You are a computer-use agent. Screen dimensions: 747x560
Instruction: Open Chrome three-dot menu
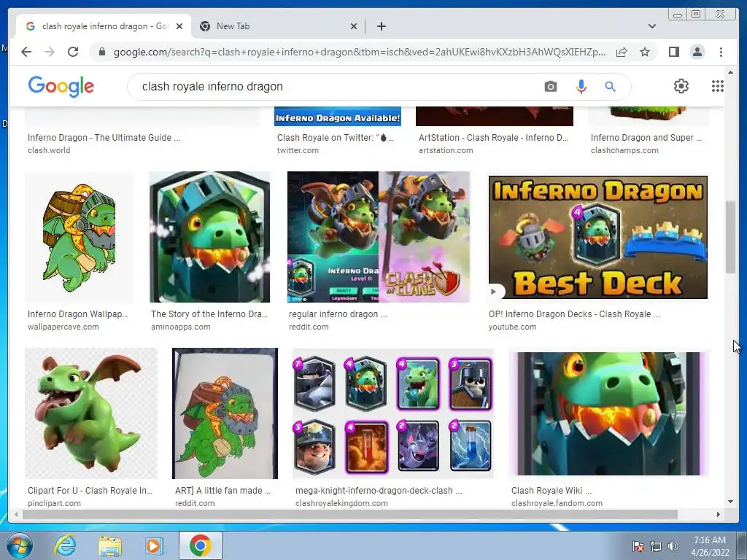[721, 52]
